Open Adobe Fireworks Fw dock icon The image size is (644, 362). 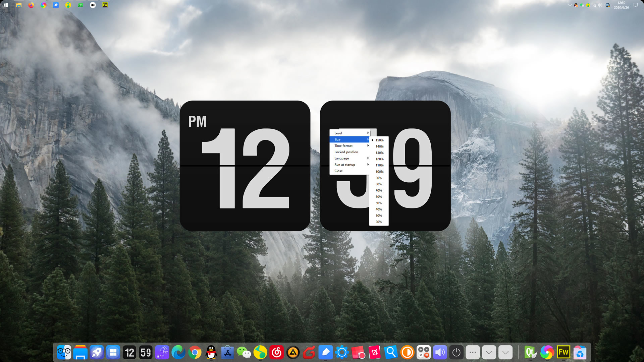pos(563,352)
